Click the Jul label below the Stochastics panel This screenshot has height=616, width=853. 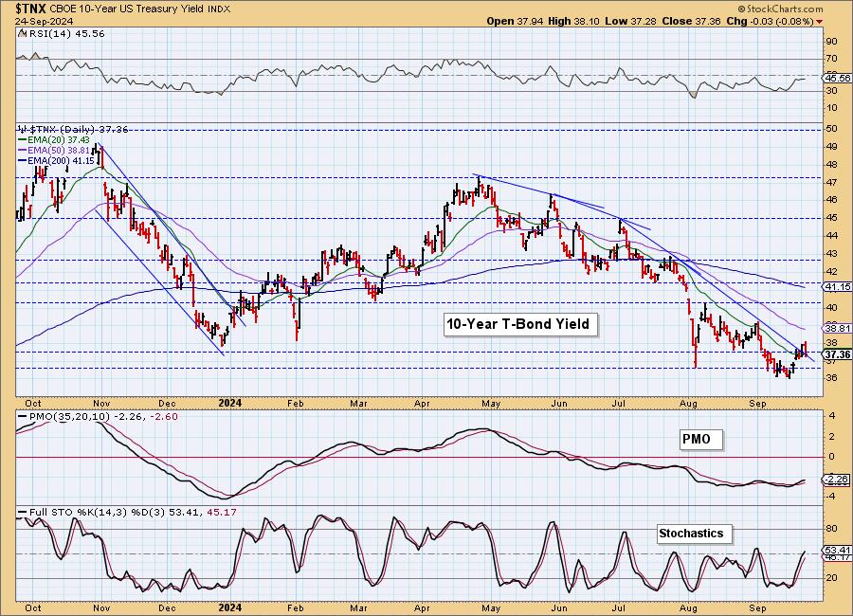[618, 607]
